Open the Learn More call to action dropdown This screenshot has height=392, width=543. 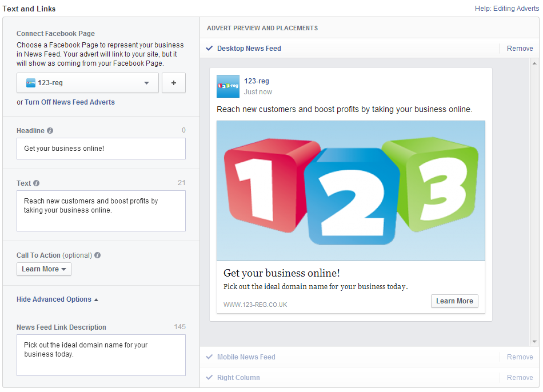pos(44,269)
